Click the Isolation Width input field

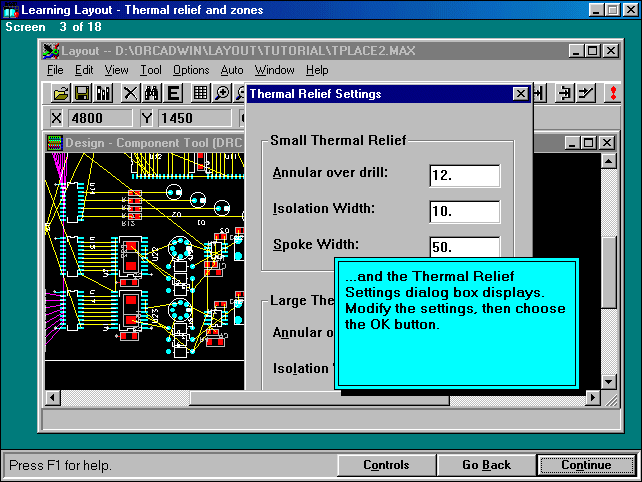pos(464,211)
